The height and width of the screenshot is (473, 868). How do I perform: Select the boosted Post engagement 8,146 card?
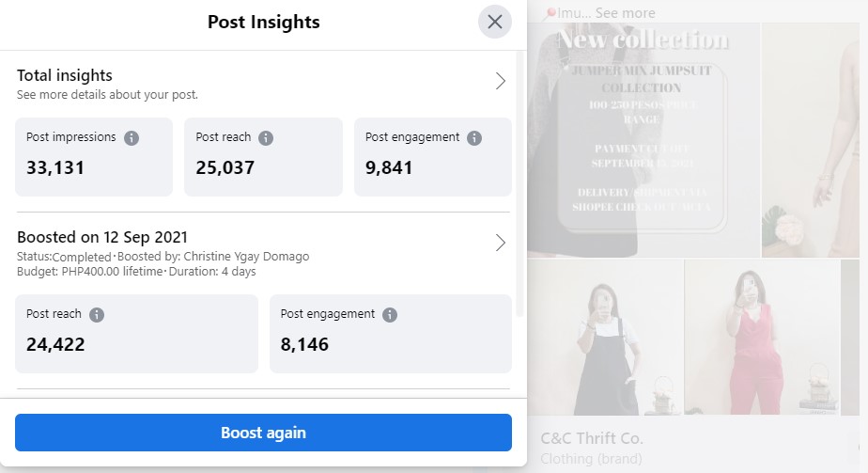coord(390,334)
